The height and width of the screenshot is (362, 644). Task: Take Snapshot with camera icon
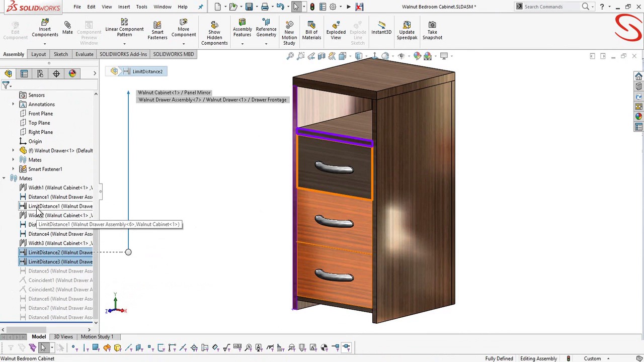[x=432, y=31]
